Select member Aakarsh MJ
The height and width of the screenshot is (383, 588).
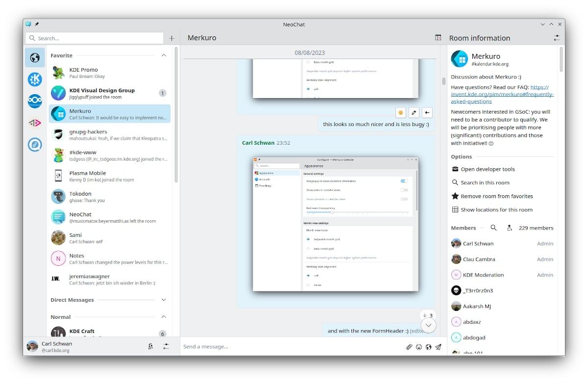click(502, 306)
